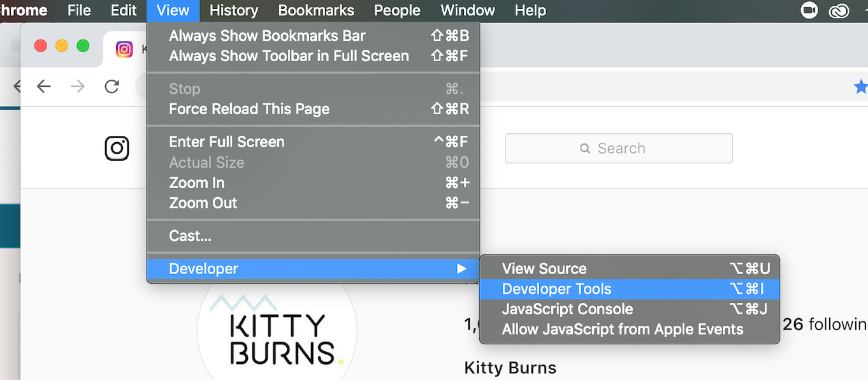
Task: Choose Zoom In from View menu
Action: [313, 182]
